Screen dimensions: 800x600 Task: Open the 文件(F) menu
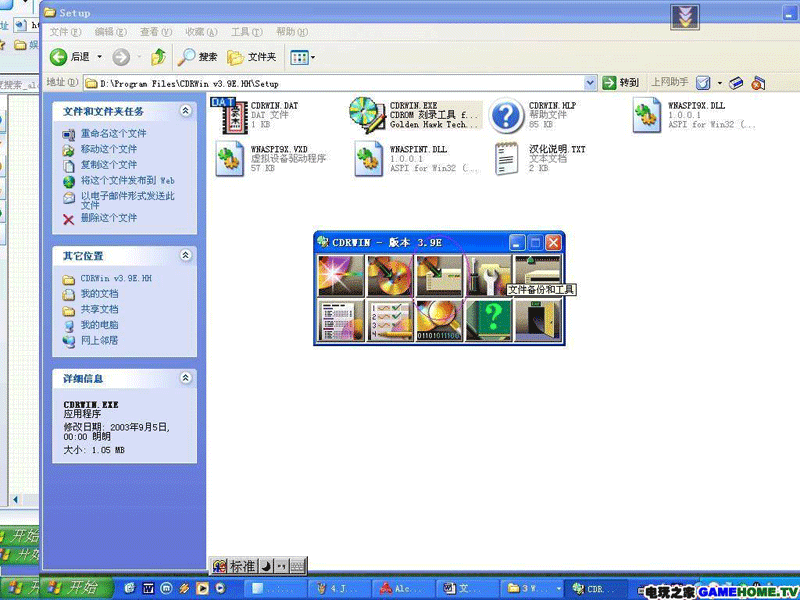[x=65, y=32]
